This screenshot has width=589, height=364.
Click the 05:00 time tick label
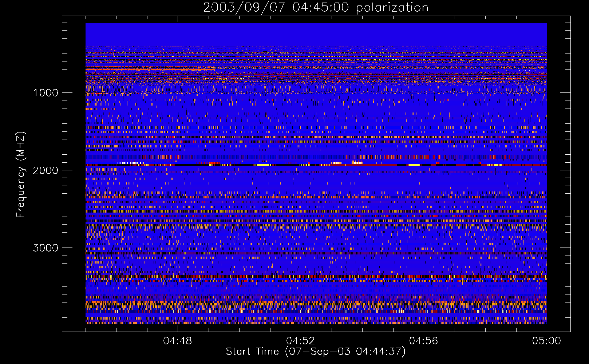(x=547, y=341)
